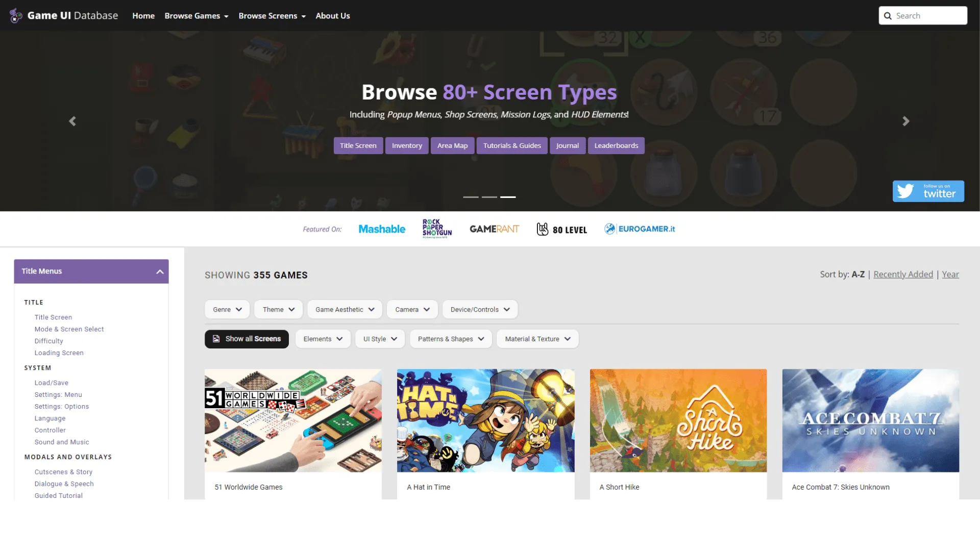
Task: Click the A Hat in Time title text
Action: [x=428, y=487]
